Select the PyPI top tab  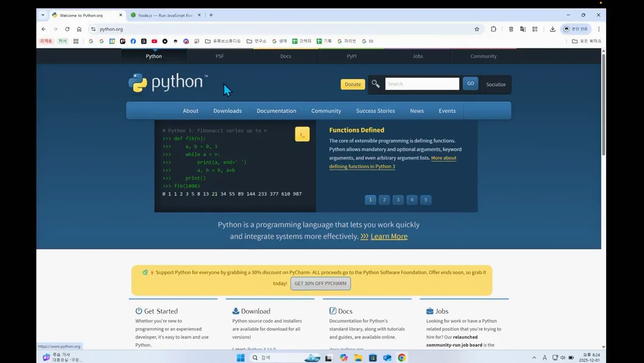coord(351,56)
